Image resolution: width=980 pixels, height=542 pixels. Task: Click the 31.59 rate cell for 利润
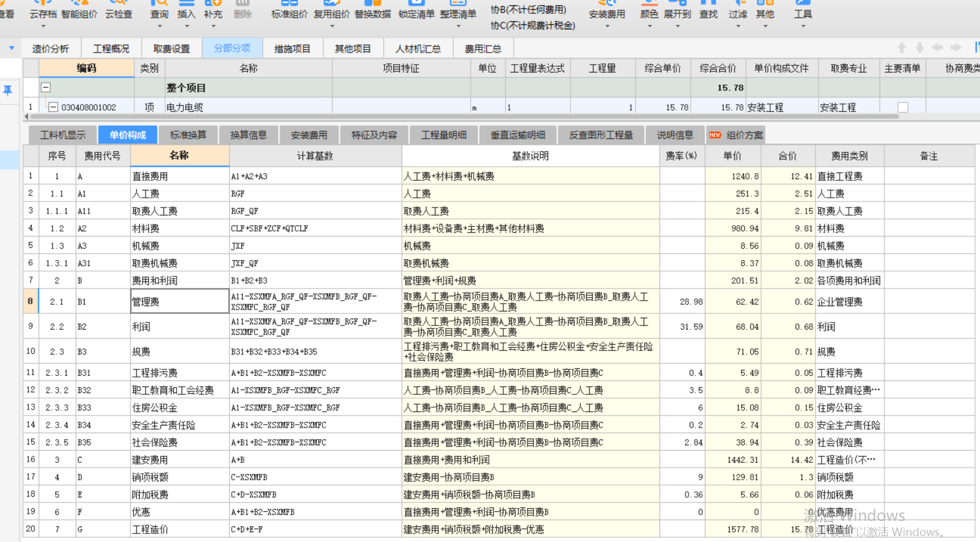coord(682,327)
